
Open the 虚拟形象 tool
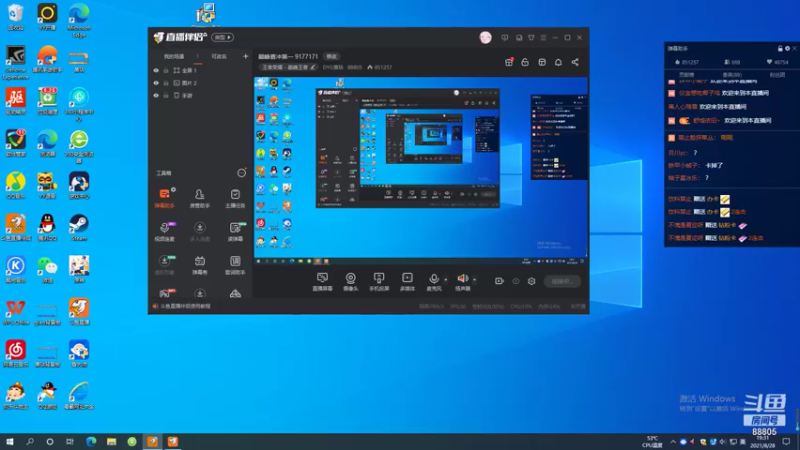(164, 265)
